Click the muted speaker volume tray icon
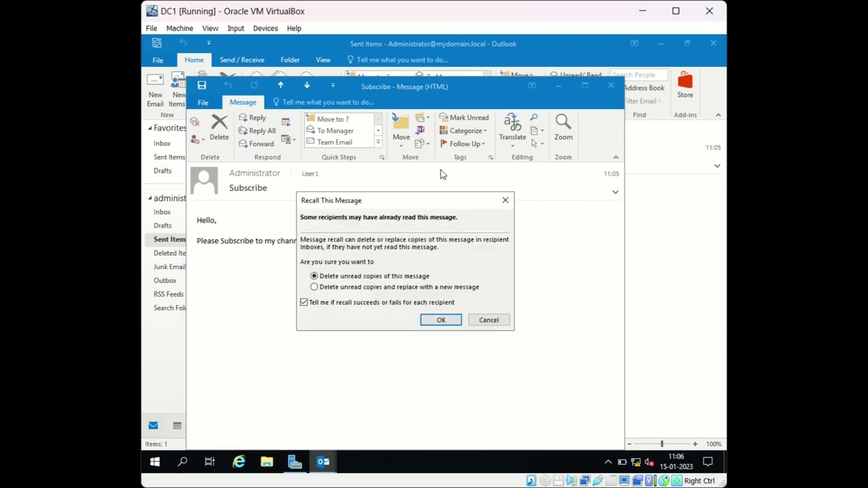868x488 pixels. coord(649,462)
